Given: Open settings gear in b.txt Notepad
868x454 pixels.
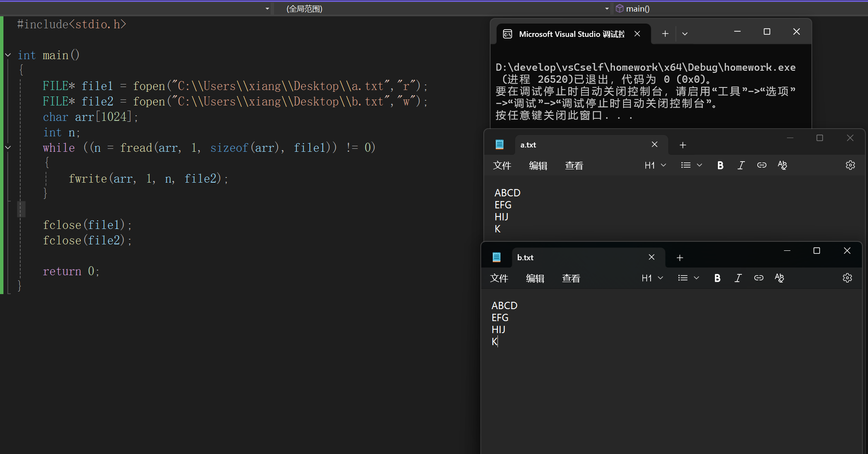Looking at the screenshot, I should 847,278.
